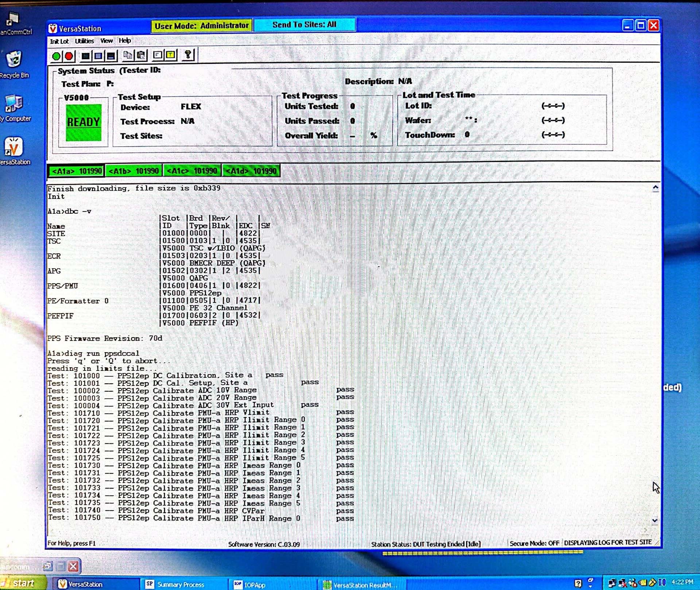Open the My Computer desktop icon

click(15, 109)
